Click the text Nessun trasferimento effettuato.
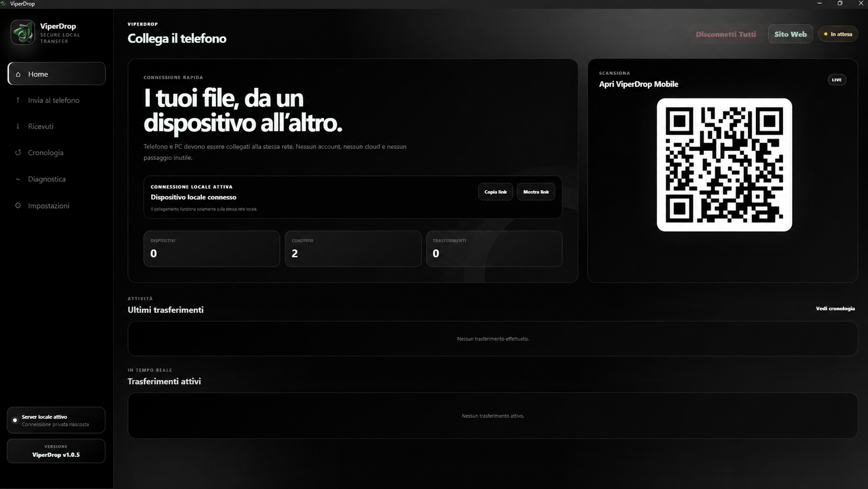This screenshot has width=868, height=489. point(493,339)
